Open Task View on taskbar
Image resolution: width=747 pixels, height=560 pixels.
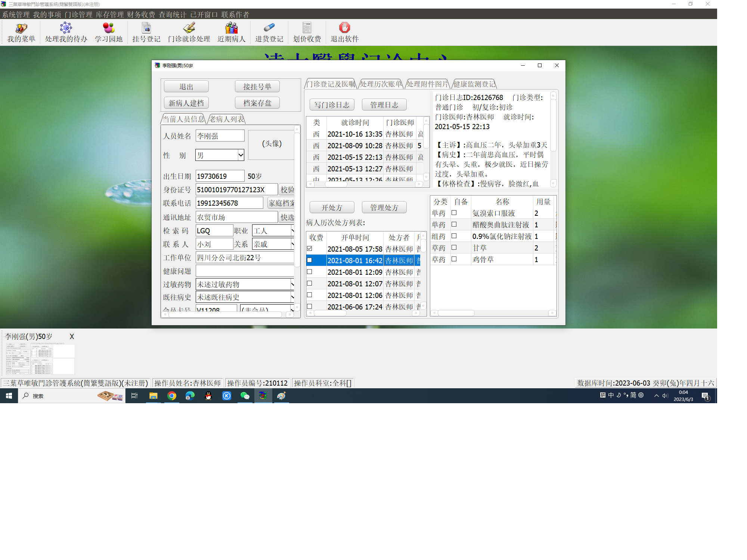134,396
